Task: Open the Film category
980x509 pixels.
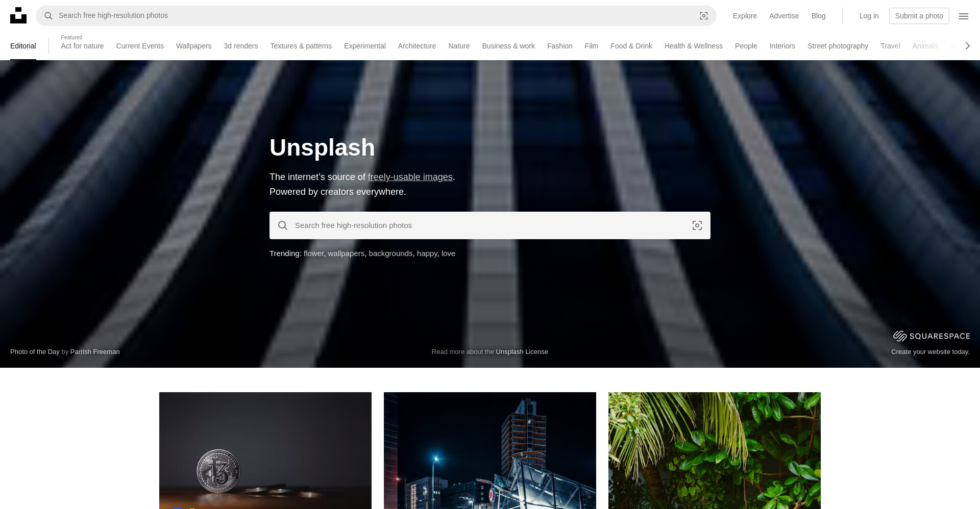Action: (x=591, y=46)
